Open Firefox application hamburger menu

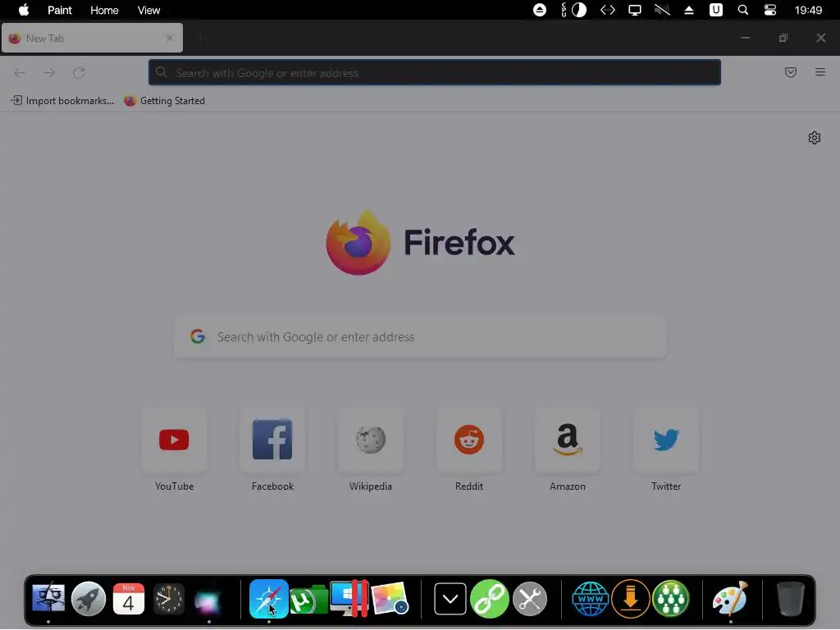(x=820, y=72)
